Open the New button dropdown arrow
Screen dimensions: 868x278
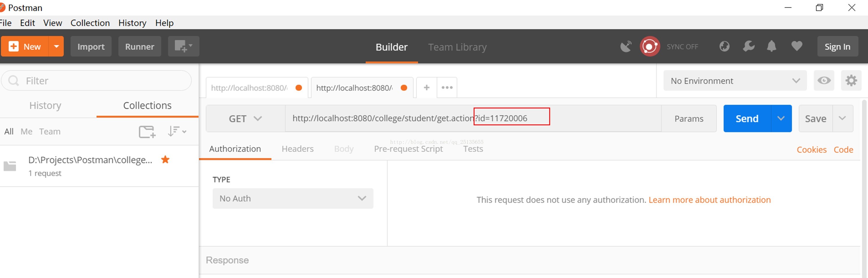[56, 46]
